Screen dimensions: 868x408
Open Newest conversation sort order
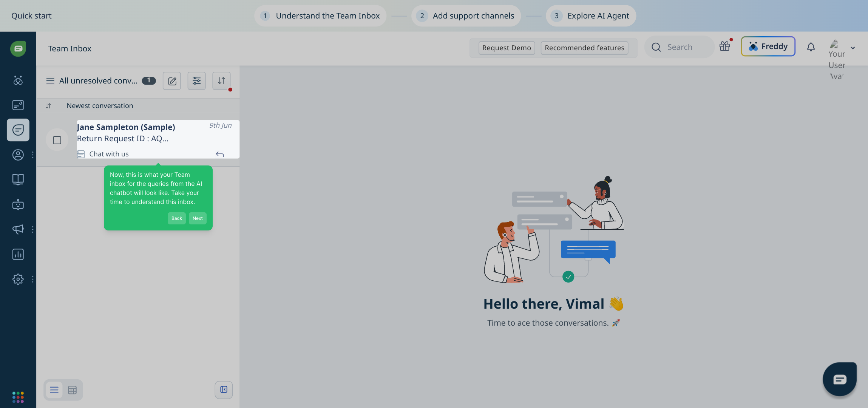tap(100, 106)
